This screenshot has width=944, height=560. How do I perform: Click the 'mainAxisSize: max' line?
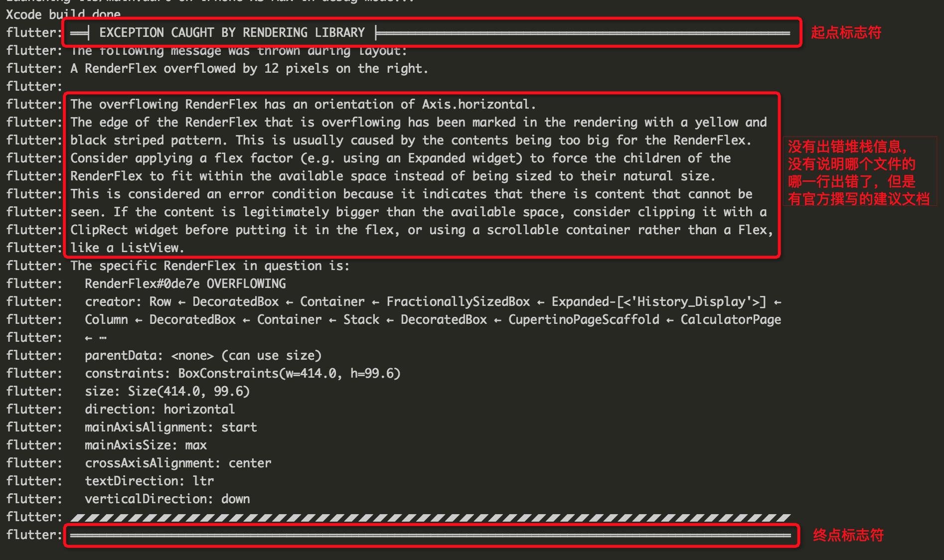(146, 445)
